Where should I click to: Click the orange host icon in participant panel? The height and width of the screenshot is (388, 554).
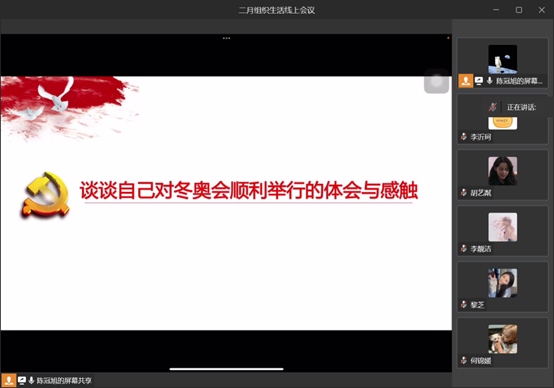(x=466, y=81)
